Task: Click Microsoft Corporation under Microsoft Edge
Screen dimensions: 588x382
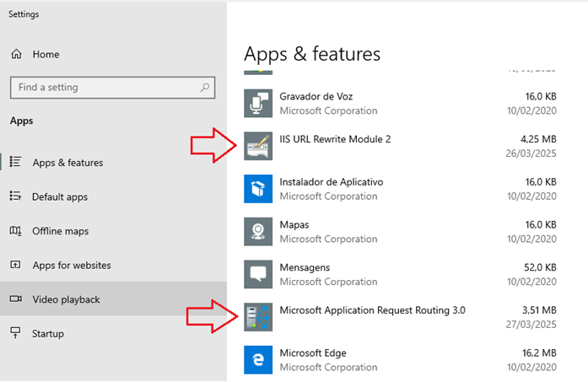Action: [x=328, y=367]
